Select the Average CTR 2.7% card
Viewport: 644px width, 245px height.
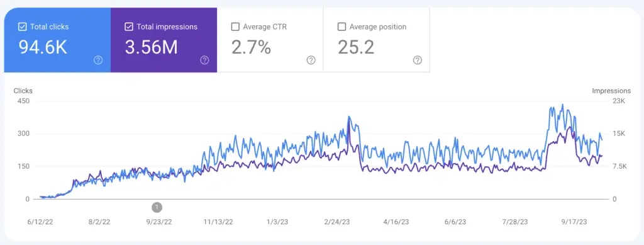[x=270, y=40]
